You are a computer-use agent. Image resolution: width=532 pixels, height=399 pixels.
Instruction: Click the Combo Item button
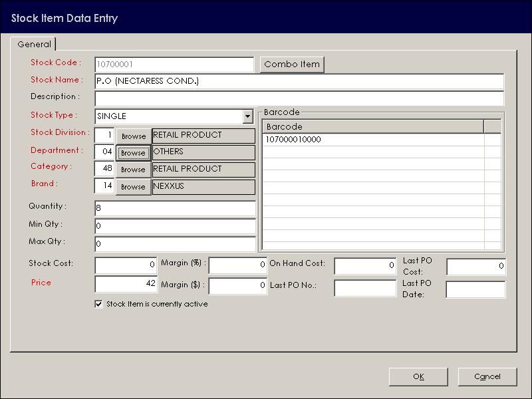coord(292,65)
